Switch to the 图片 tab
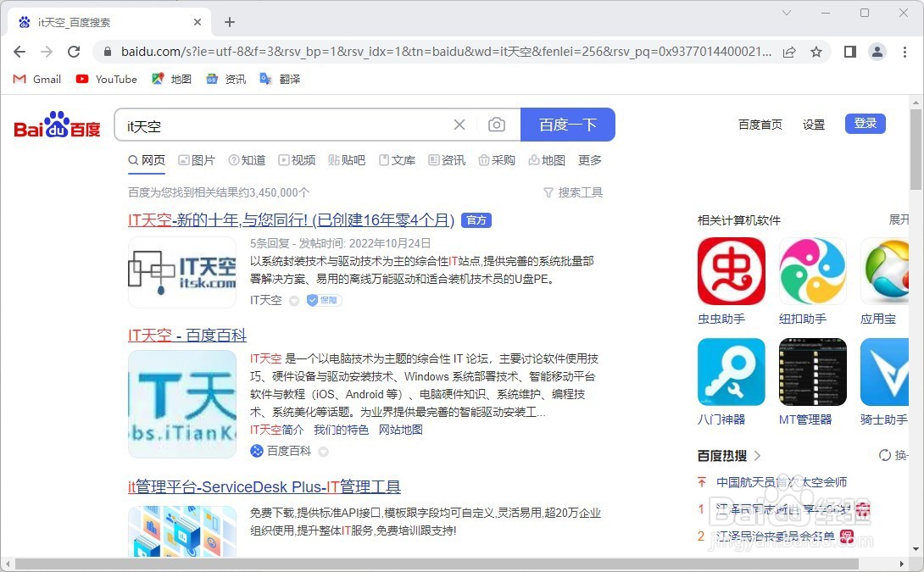Image resolution: width=924 pixels, height=572 pixels. [x=197, y=160]
